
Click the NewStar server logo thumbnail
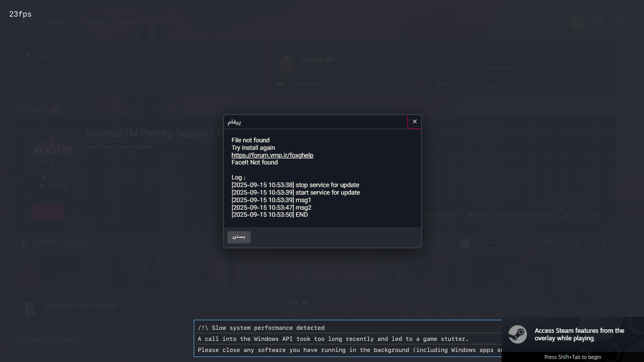pyautogui.click(x=53, y=149)
